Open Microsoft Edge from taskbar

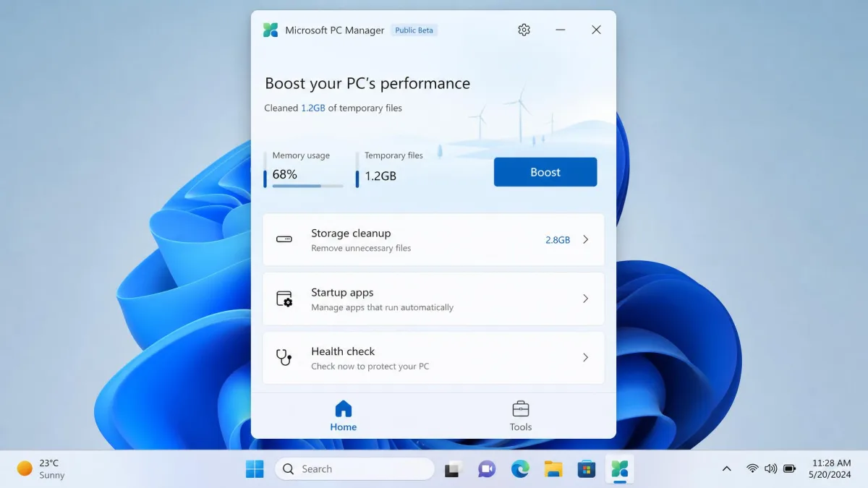520,469
